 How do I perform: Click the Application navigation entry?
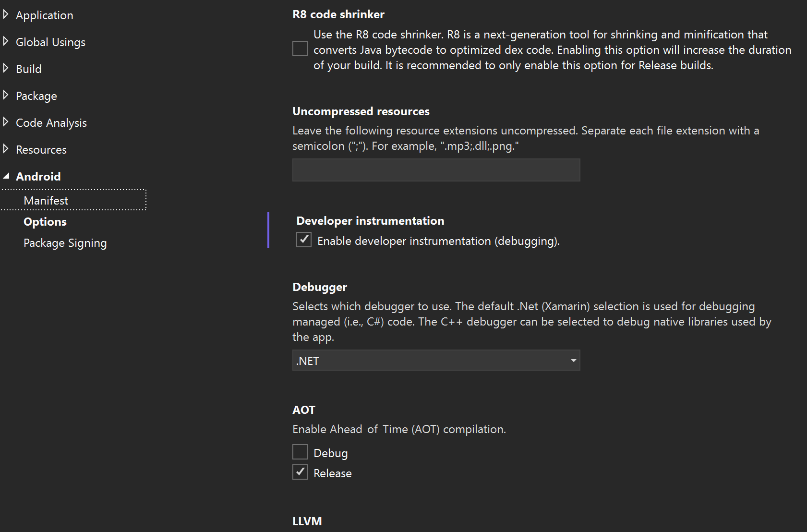[x=45, y=14]
